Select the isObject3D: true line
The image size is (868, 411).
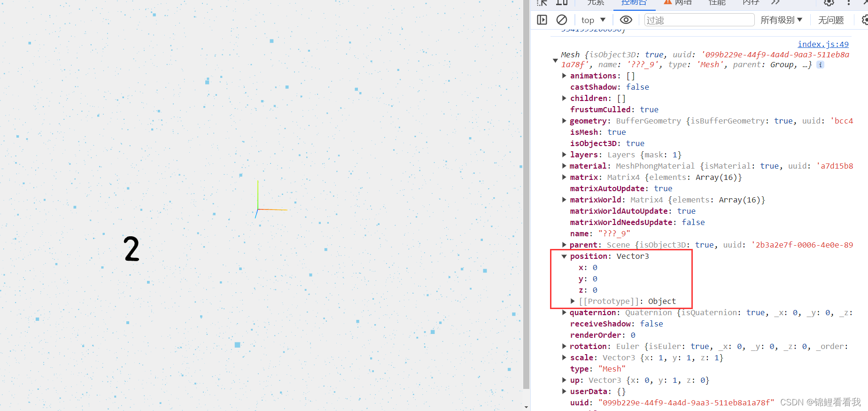pos(607,143)
